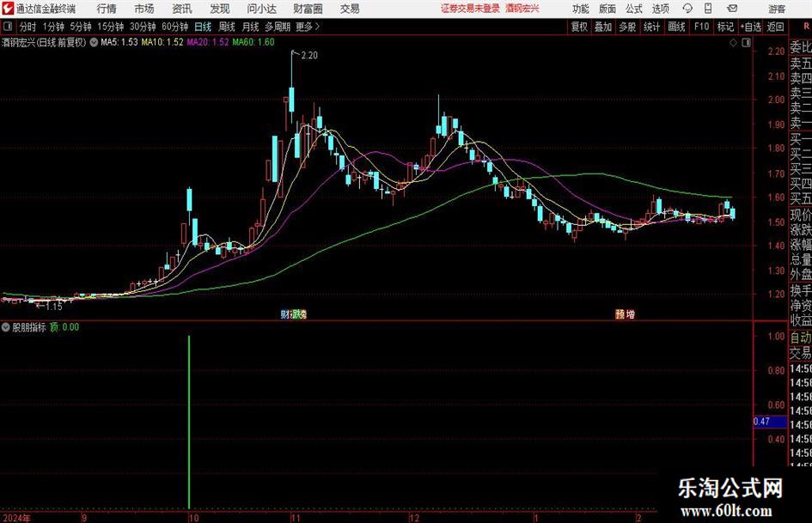The width and height of the screenshot is (812, 523).
Task: Open the mail envelope icon
Action: [732, 9]
